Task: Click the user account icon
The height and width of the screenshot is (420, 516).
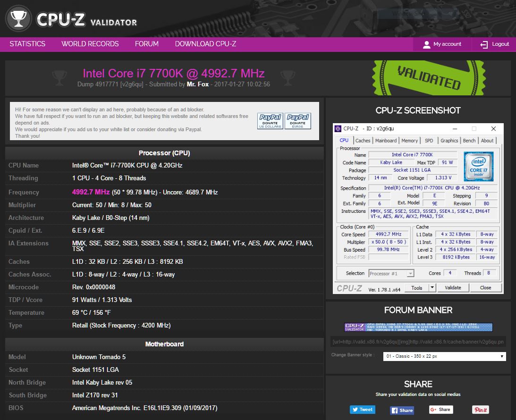Action: coord(426,44)
